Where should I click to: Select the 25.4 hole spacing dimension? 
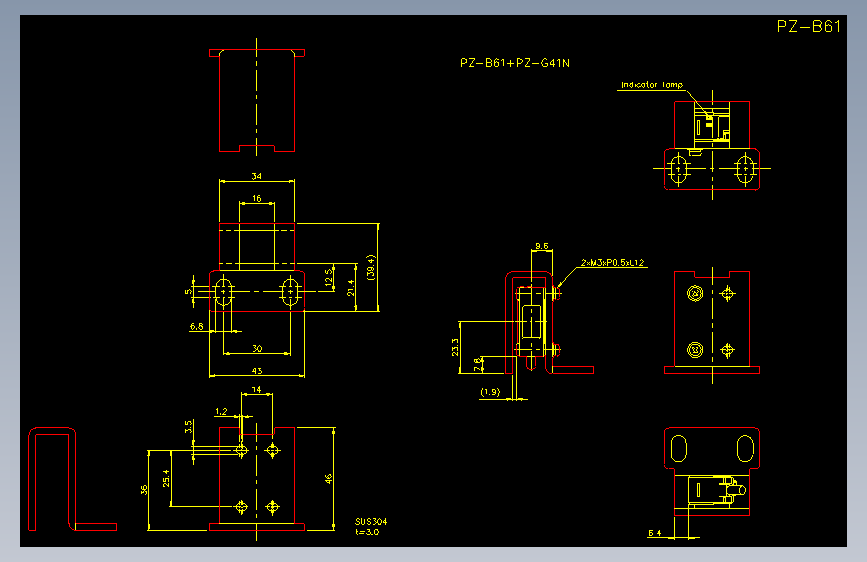(x=166, y=478)
